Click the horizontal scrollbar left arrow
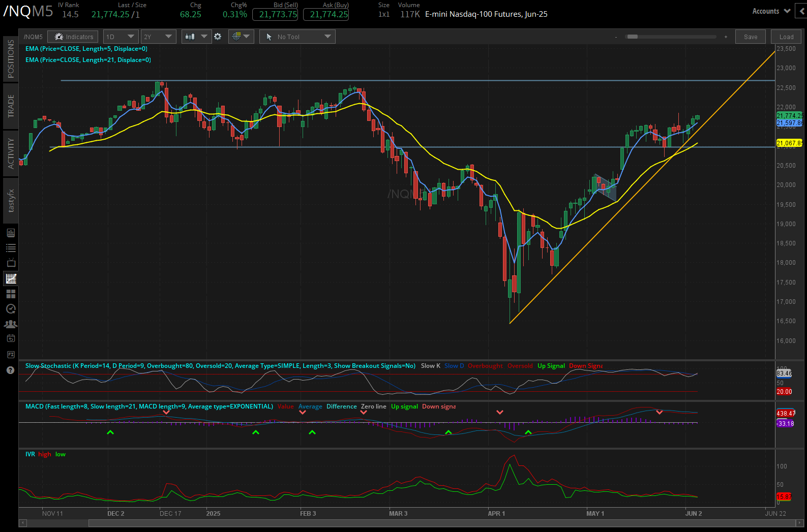 coord(22,523)
